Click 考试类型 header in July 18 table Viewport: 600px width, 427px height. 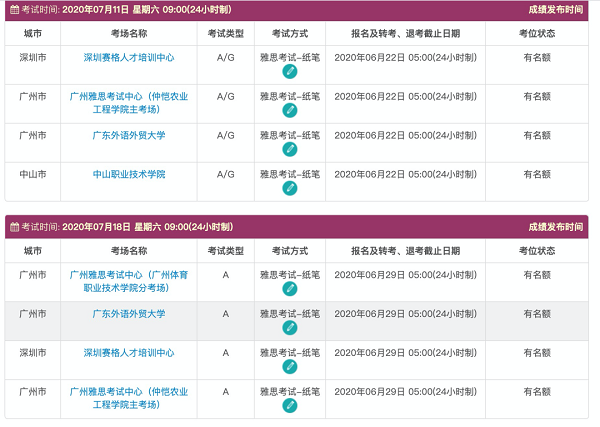tap(226, 251)
